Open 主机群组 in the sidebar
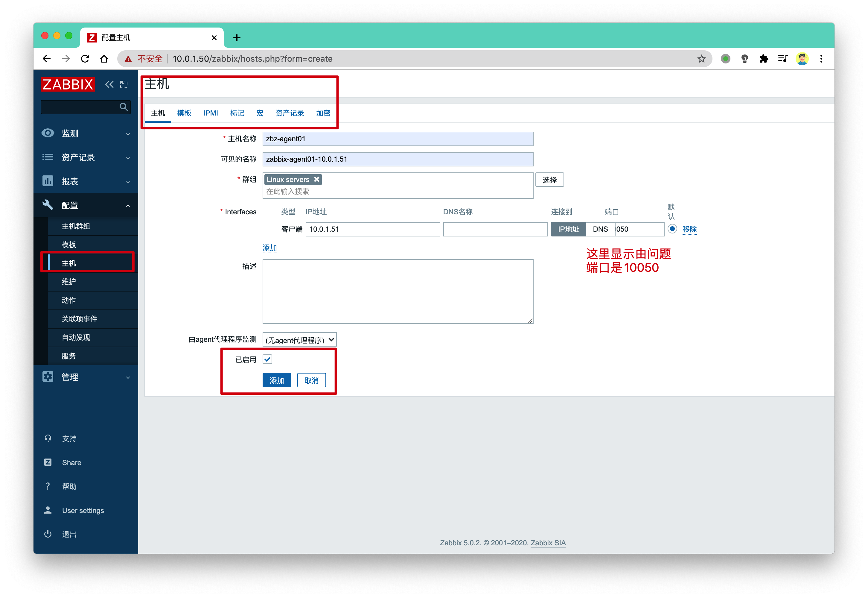This screenshot has width=868, height=598. coord(93,226)
